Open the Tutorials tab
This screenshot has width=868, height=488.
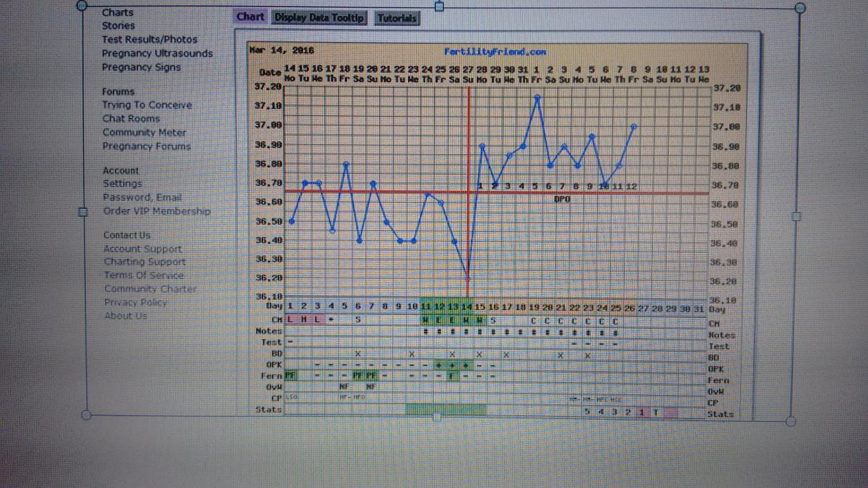[396, 19]
